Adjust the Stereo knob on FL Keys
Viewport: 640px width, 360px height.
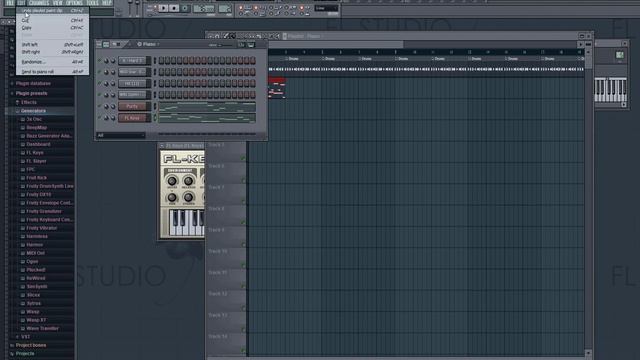click(188, 198)
